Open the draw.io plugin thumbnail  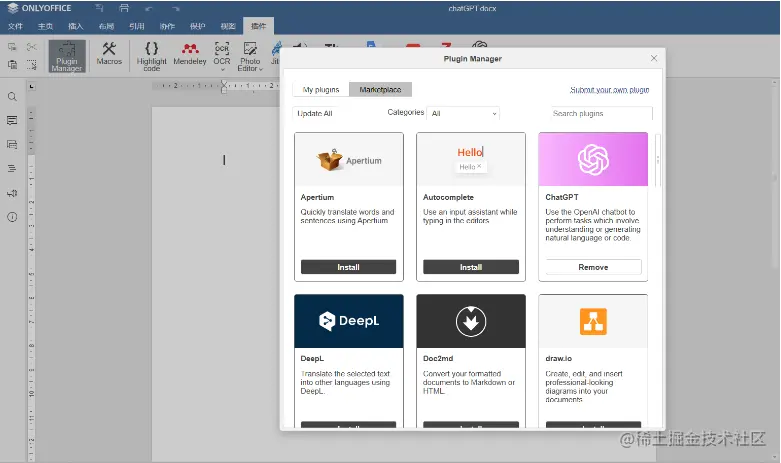tap(593, 321)
